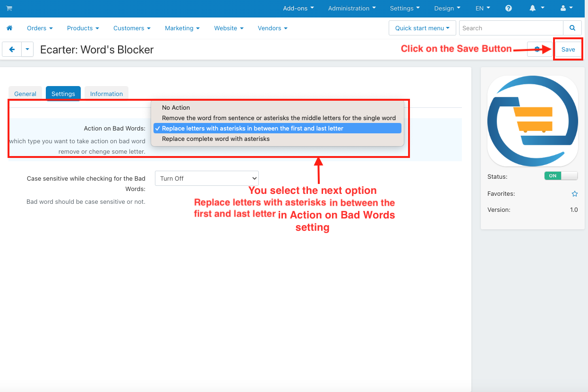Image resolution: width=588 pixels, height=392 pixels.
Task: Open the Case sensitive Turn Off dropdown
Action: [x=207, y=178]
